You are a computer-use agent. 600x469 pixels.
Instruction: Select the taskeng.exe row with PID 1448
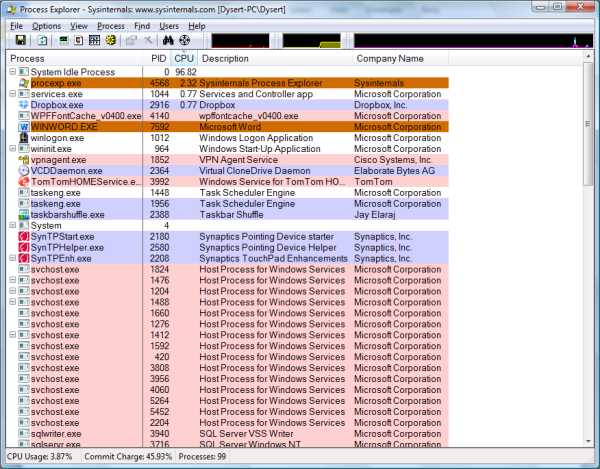coord(228,193)
